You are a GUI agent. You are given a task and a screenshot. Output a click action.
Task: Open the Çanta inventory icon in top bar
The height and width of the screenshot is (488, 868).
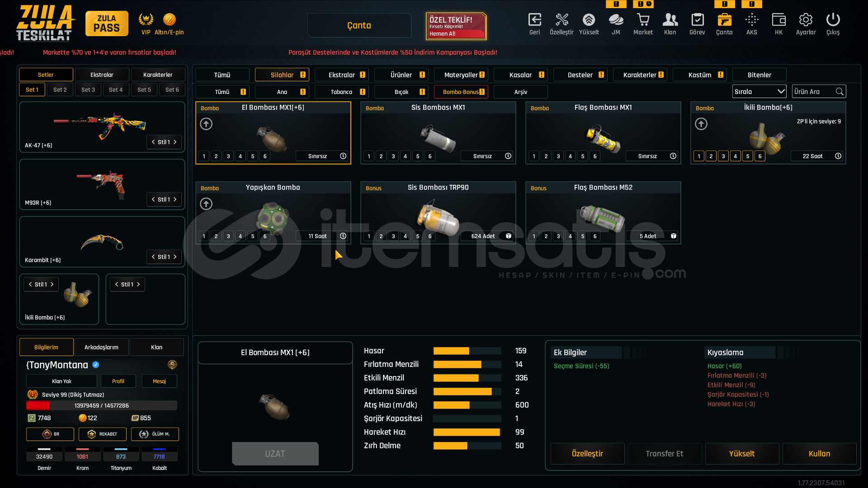[724, 20]
